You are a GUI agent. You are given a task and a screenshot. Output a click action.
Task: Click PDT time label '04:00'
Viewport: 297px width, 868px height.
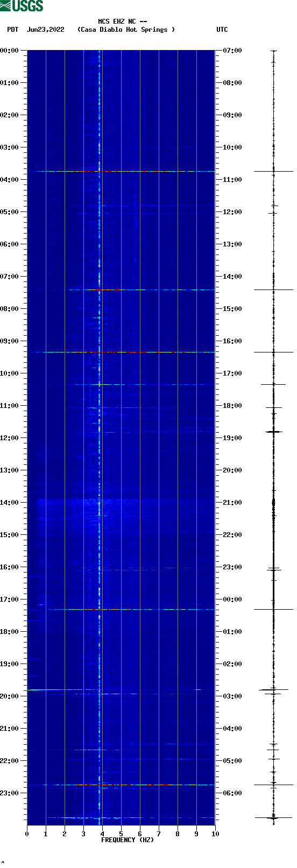10,180
